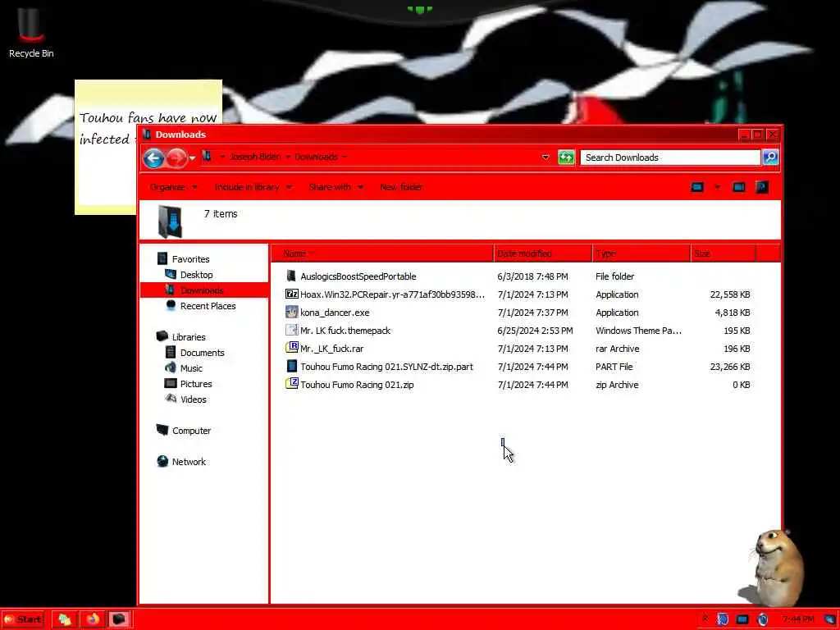
Task: Sort by Type column header
Action: pyautogui.click(x=641, y=253)
